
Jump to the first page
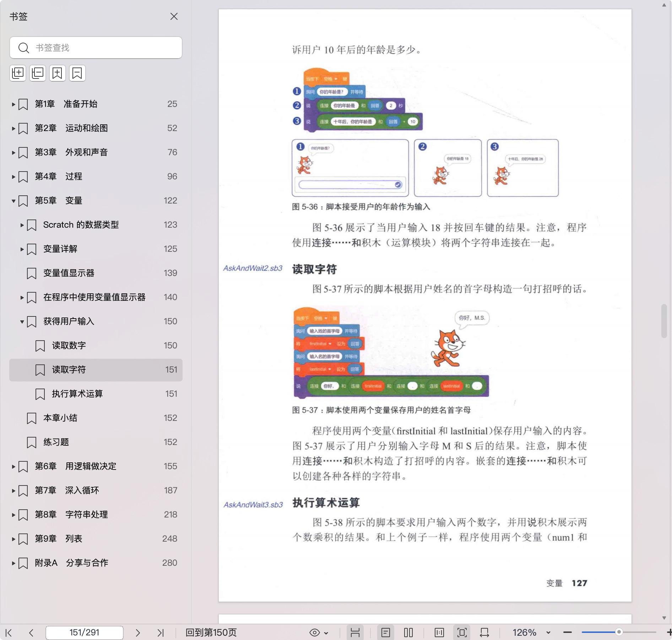coord(9,633)
